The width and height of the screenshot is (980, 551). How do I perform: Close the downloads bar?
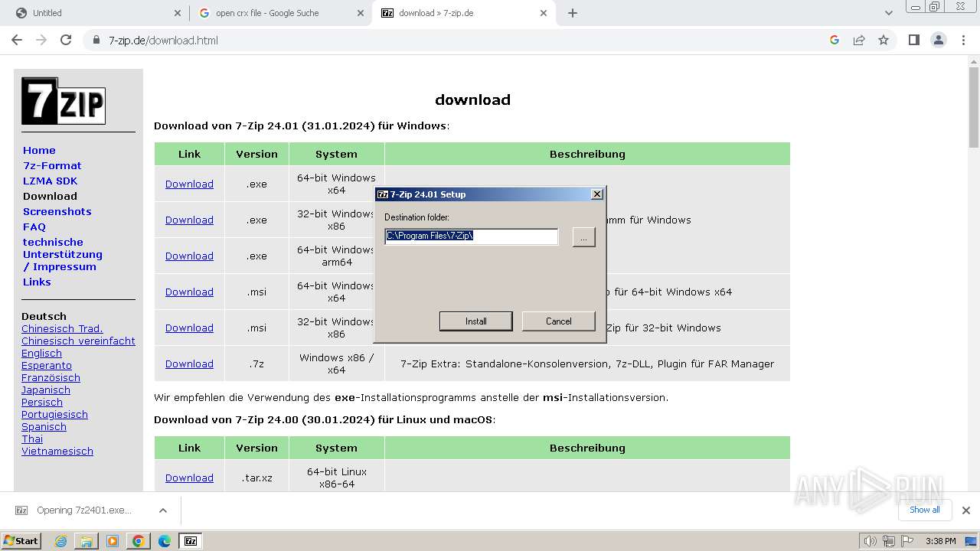[x=965, y=510]
